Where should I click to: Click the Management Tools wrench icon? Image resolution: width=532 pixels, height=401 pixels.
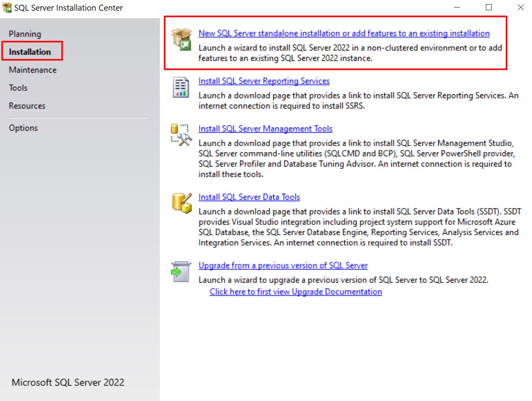[181, 135]
